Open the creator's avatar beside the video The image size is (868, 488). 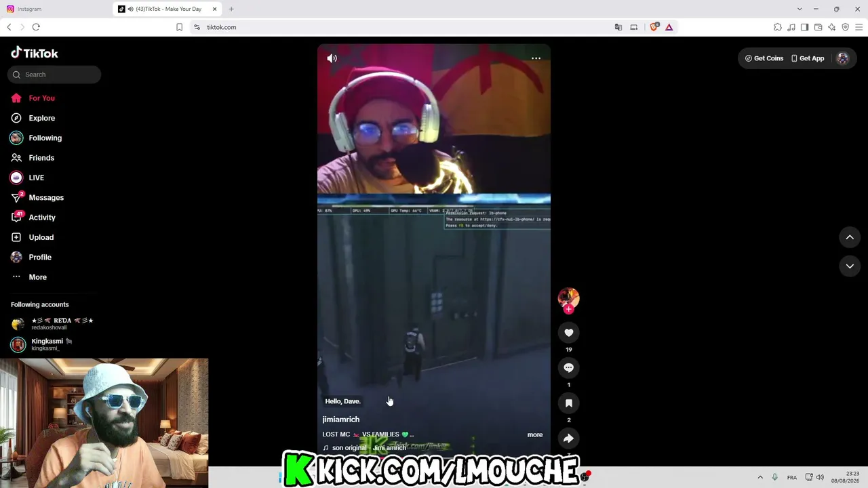568,298
